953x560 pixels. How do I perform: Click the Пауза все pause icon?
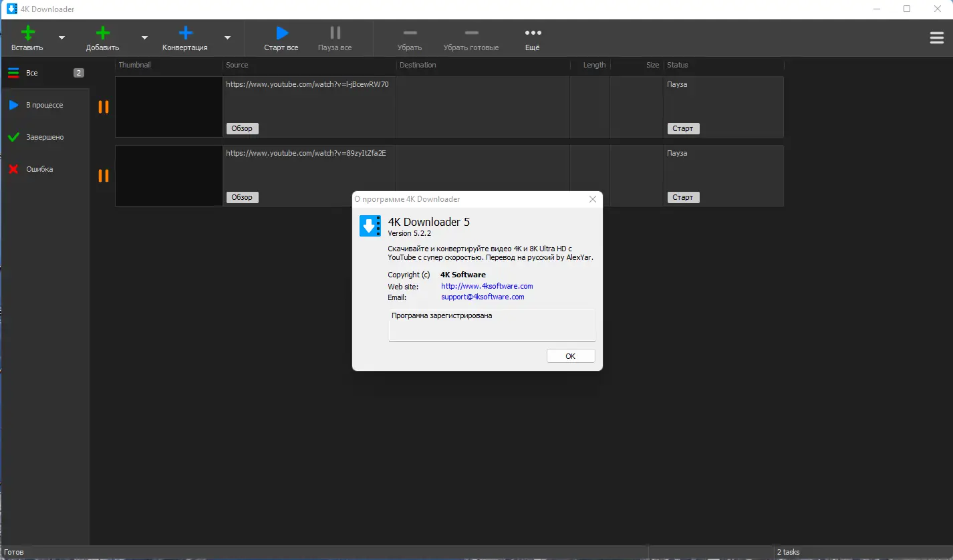(x=334, y=31)
